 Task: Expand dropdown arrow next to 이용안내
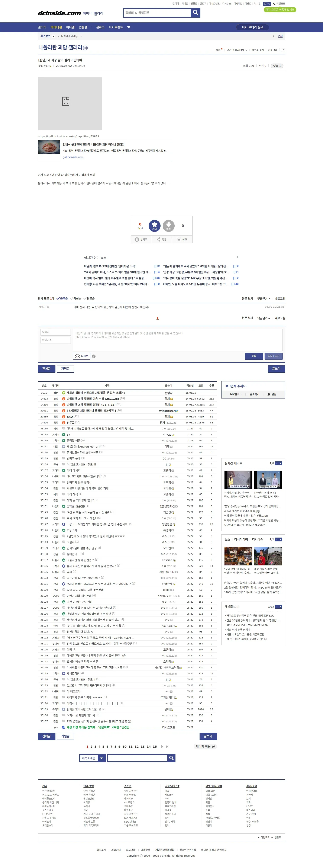[283, 50]
